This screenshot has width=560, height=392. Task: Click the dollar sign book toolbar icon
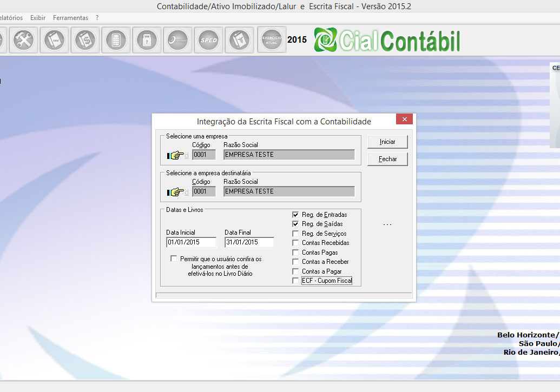point(85,39)
